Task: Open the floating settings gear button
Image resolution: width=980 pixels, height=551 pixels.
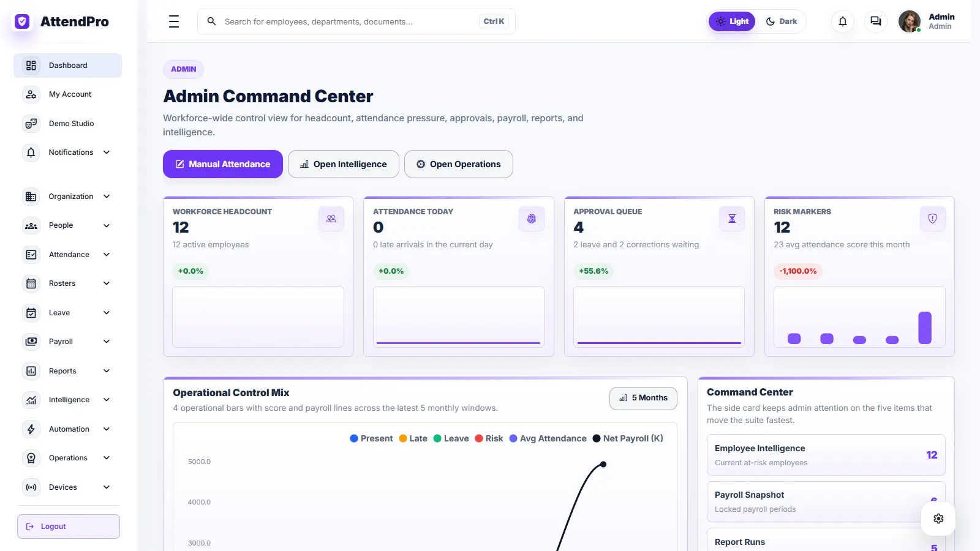Action: click(x=938, y=519)
